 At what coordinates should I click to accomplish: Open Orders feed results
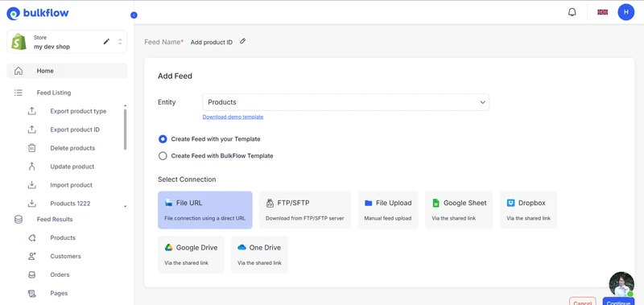(60, 274)
